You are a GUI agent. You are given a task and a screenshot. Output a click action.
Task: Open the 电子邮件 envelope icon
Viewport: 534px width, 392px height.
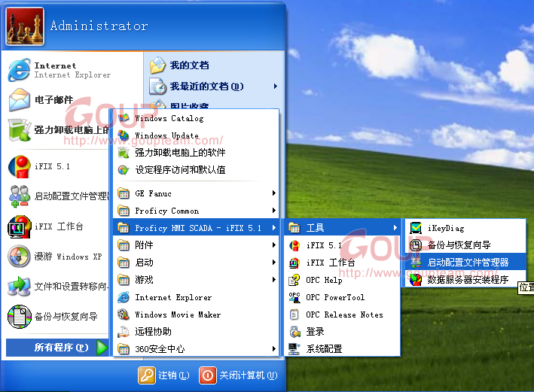pos(19,100)
